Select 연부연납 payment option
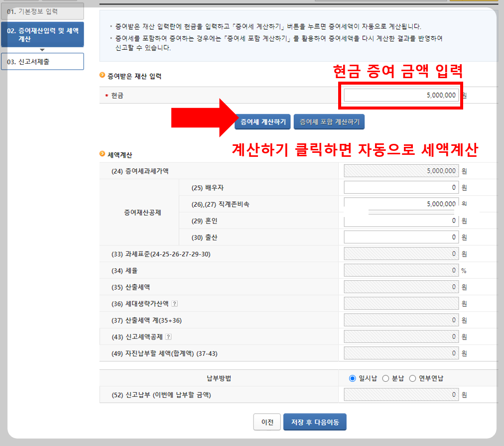The image size is (504, 446). pos(413,378)
